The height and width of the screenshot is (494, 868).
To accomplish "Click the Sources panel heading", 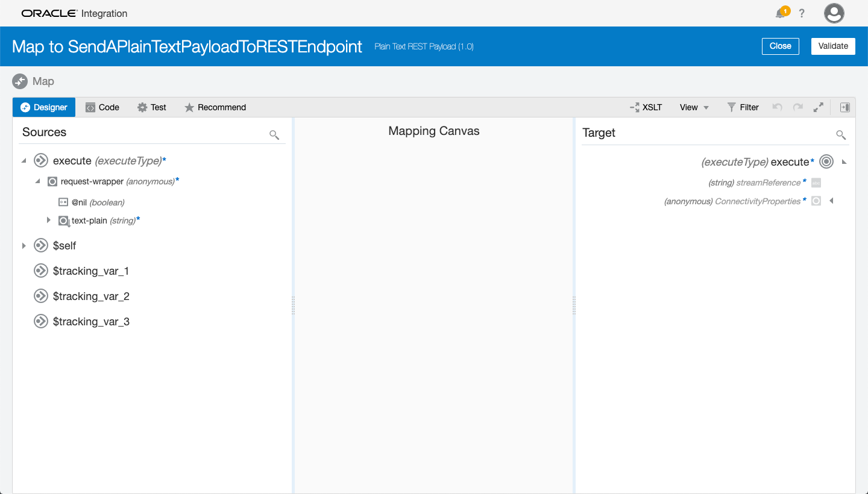I will pyautogui.click(x=45, y=133).
